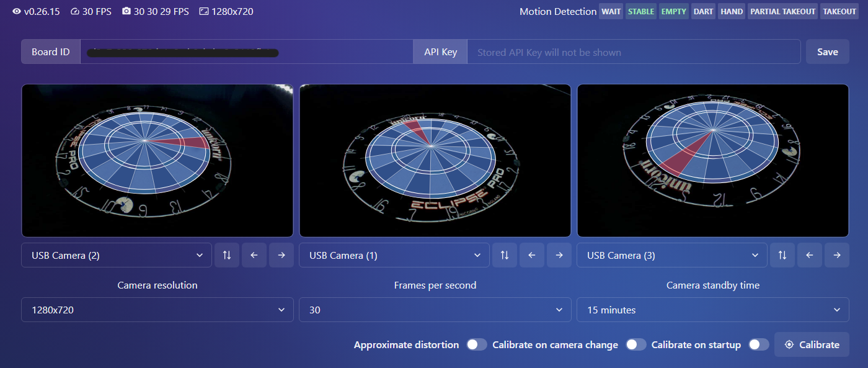The height and width of the screenshot is (368, 868).
Task: Open the USB Camera (2) source dropdown
Action: pyautogui.click(x=117, y=255)
